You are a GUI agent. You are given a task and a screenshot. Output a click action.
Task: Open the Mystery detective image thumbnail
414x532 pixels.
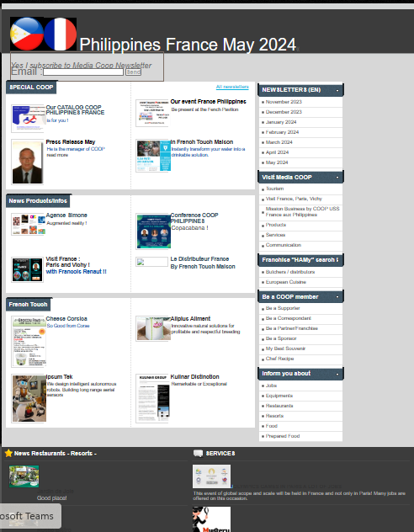(x=211, y=519)
